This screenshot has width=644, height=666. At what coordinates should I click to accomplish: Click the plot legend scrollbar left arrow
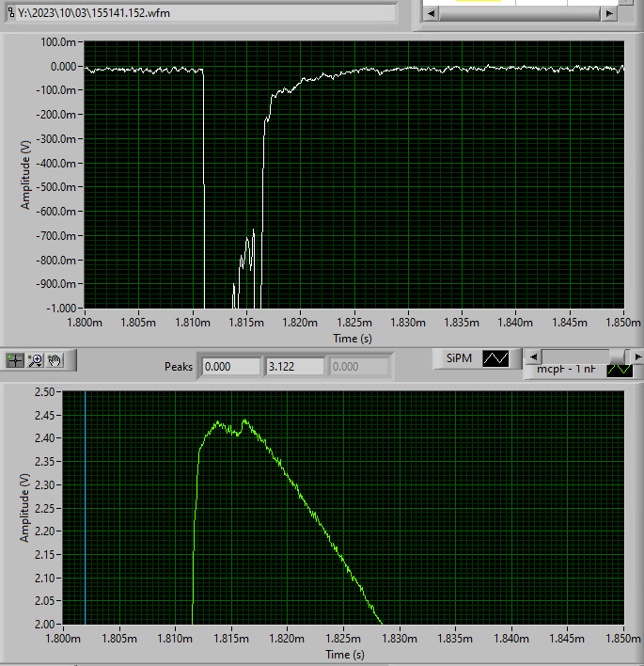pyautogui.click(x=533, y=357)
